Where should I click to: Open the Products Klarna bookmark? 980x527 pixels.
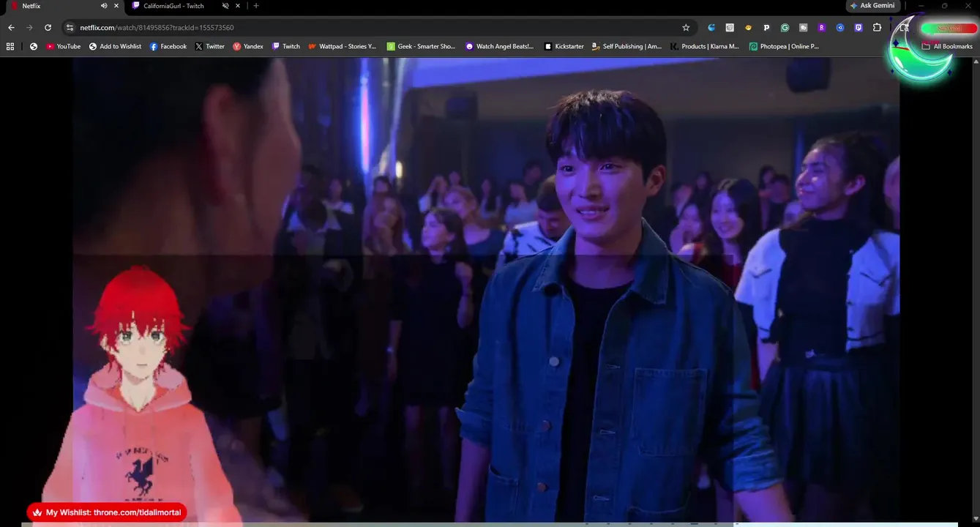click(x=706, y=46)
